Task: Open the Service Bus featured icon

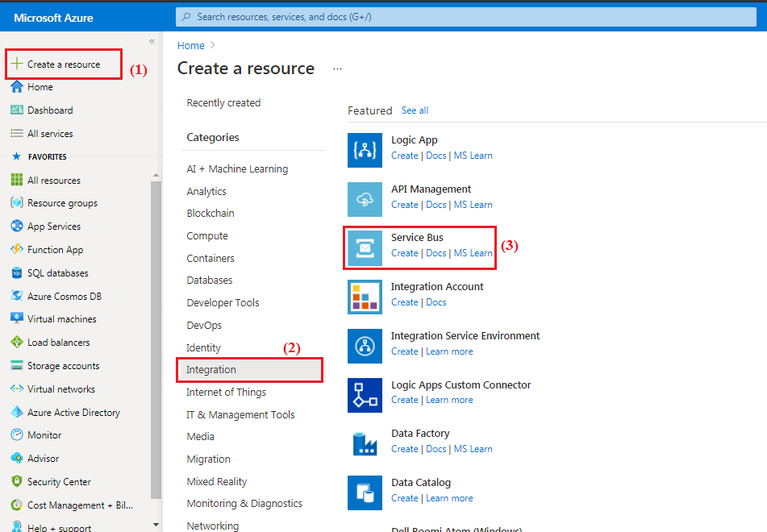Action: click(365, 247)
